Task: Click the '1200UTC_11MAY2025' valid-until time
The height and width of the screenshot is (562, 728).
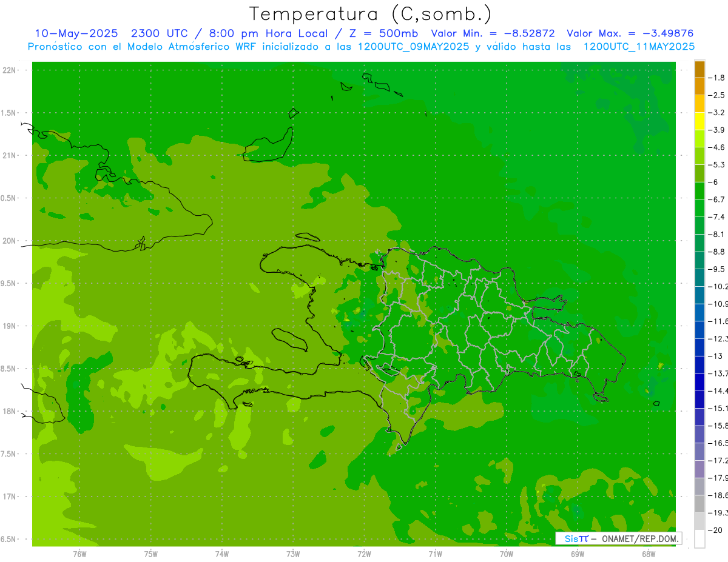Action: (x=639, y=47)
